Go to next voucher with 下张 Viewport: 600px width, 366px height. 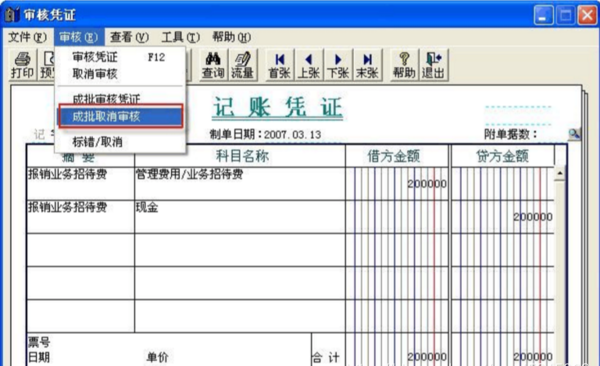[x=338, y=65]
